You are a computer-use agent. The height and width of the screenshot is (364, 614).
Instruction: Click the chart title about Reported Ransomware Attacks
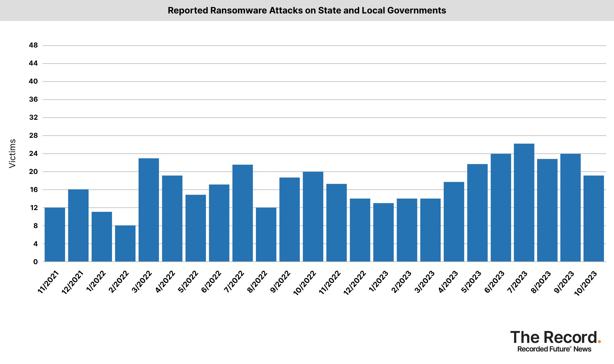pyautogui.click(x=307, y=10)
